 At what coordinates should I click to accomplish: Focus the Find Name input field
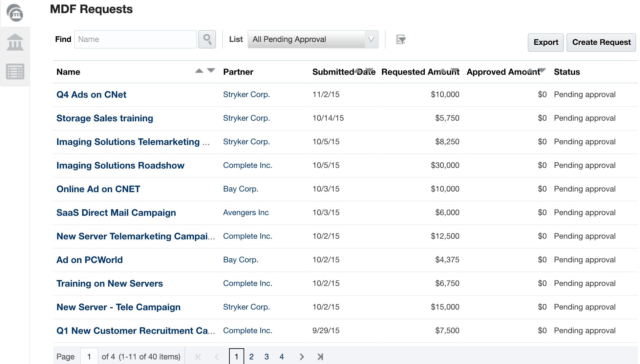click(135, 39)
